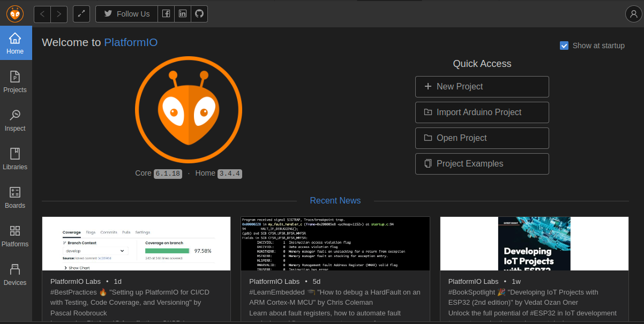The height and width of the screenshot is (324, 644).
Task: Click PlatformIO Labs author on 1w post
Action: click(474, 281)
